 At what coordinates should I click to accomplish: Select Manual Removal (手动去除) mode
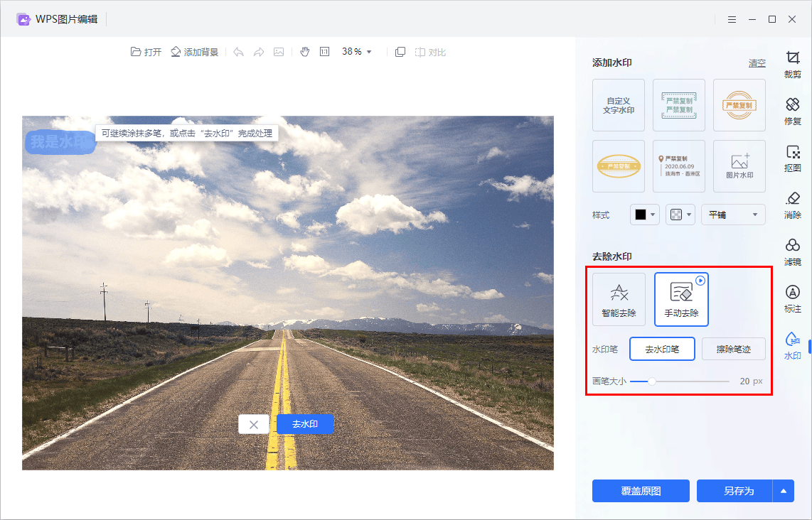click(681, 299)
